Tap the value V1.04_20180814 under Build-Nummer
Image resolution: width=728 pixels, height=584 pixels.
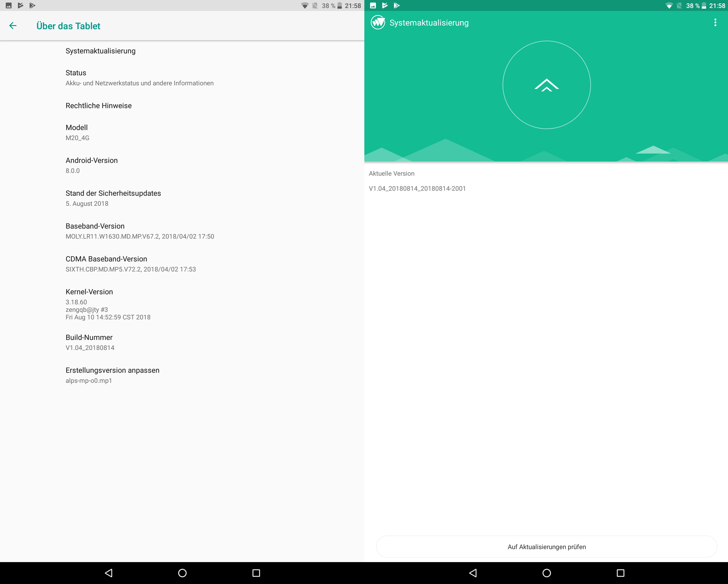[x=90, y=348]
